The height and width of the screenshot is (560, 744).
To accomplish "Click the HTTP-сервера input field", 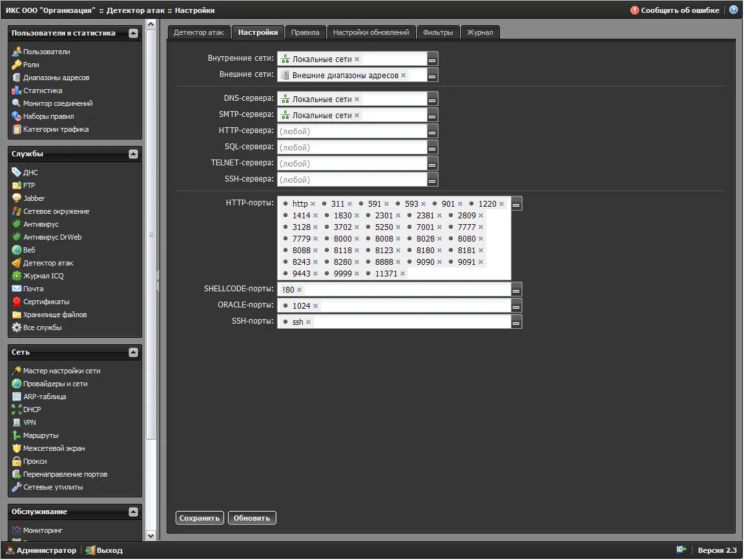I will click(352, 132).
